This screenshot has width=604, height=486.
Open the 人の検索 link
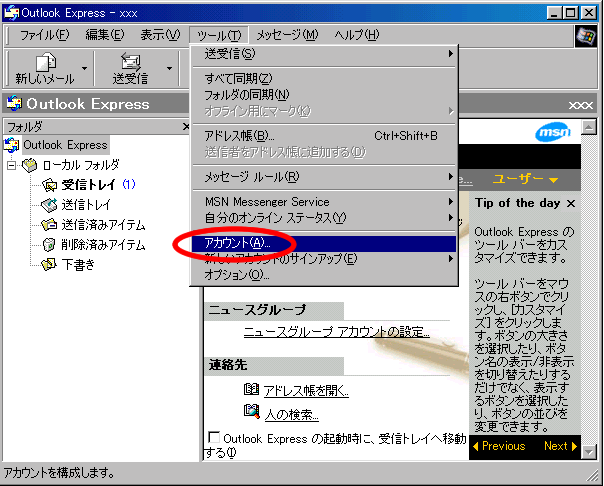click(x=292, y=414)
